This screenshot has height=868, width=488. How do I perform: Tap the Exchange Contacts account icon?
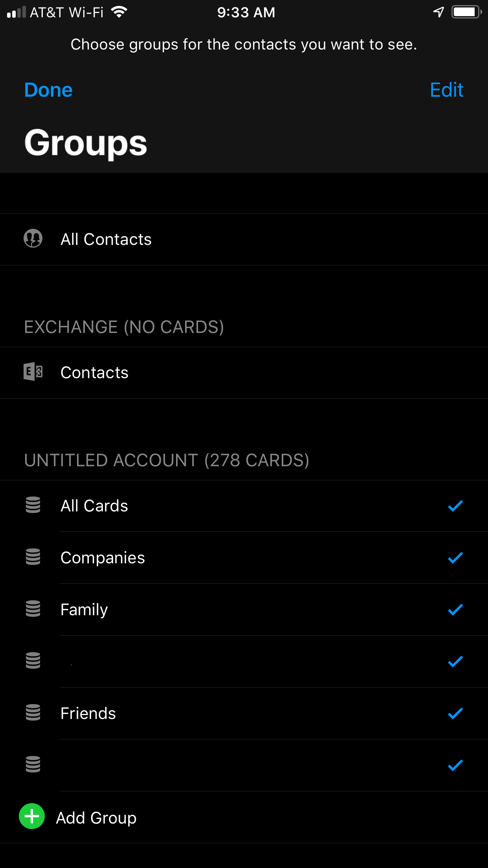(x=33, y=371)
